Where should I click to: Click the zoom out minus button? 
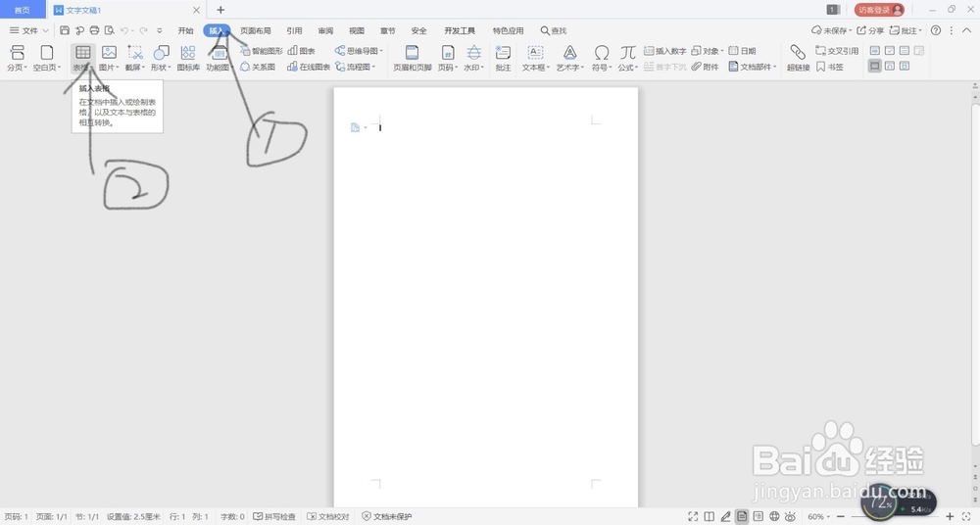click(841, 516)
